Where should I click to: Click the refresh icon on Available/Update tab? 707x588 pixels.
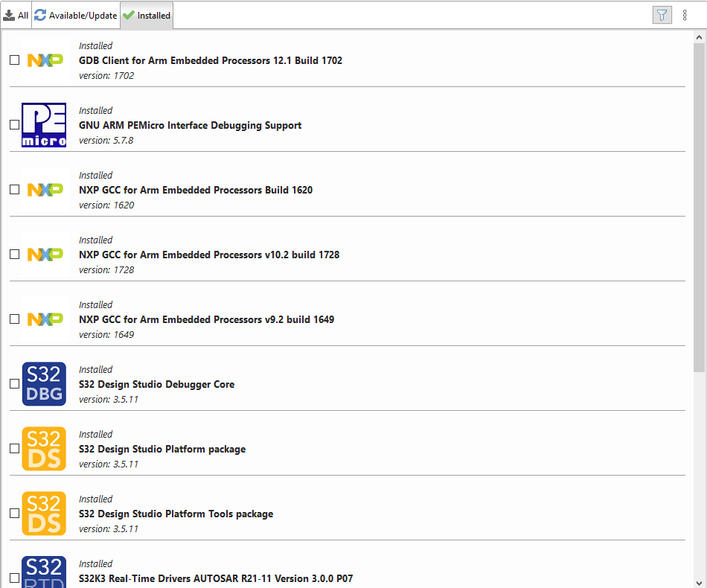[40, 15]
